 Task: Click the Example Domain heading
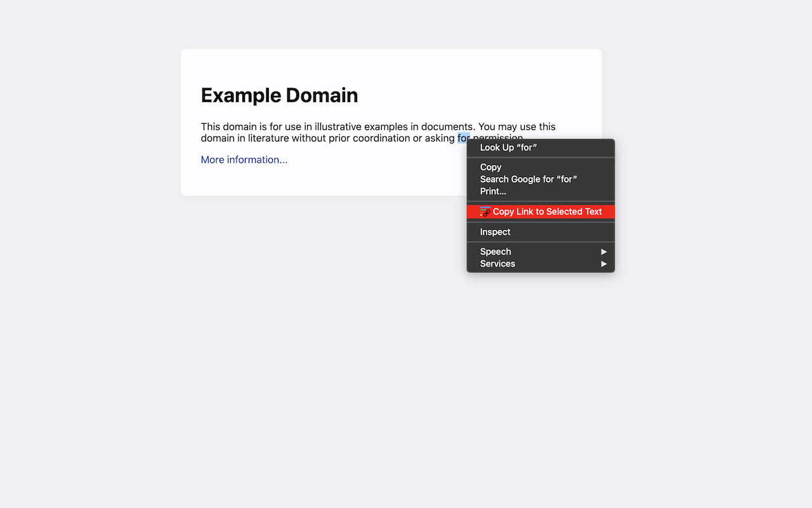(279, 95)
